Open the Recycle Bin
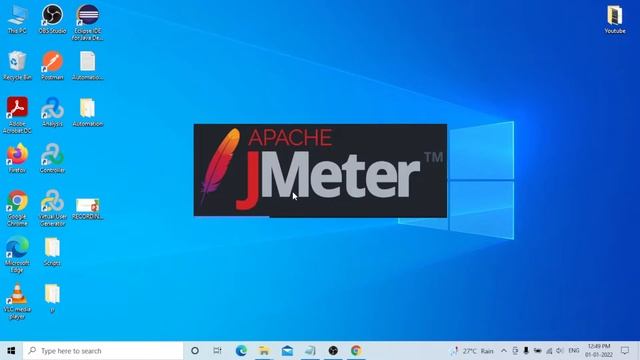This screenshot has width=640, height=360. point(17,65)
